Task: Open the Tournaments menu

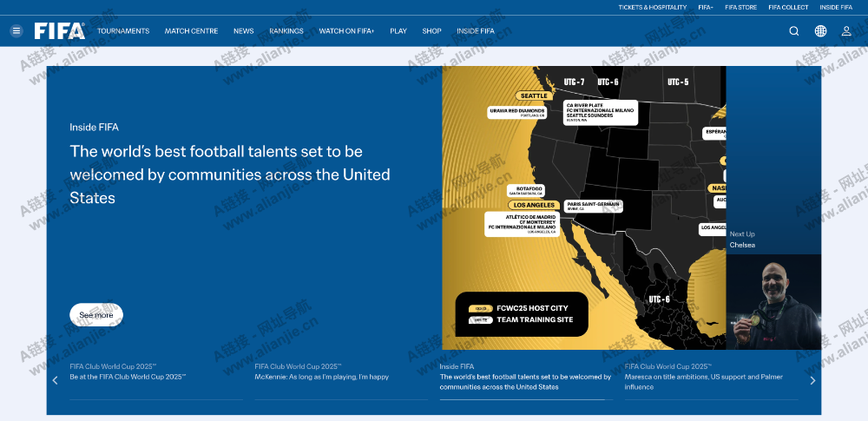Action: click(x=123, y=31)
